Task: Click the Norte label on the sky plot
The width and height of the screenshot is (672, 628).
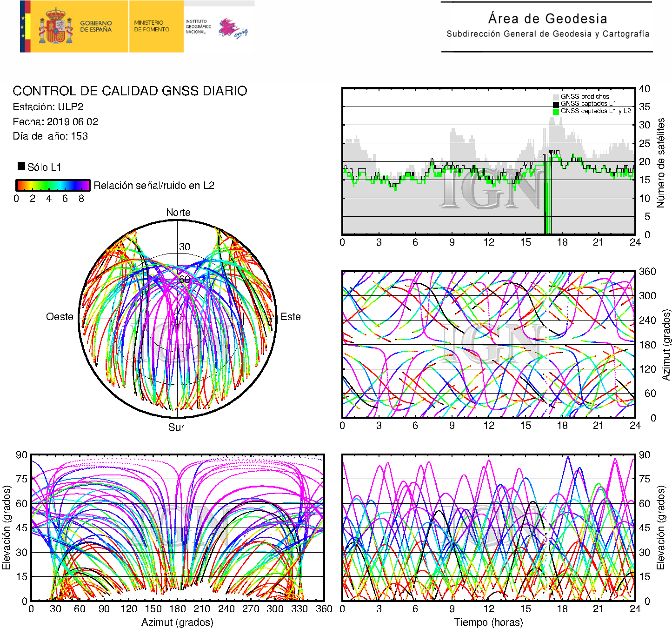Action: pos(178,213)
